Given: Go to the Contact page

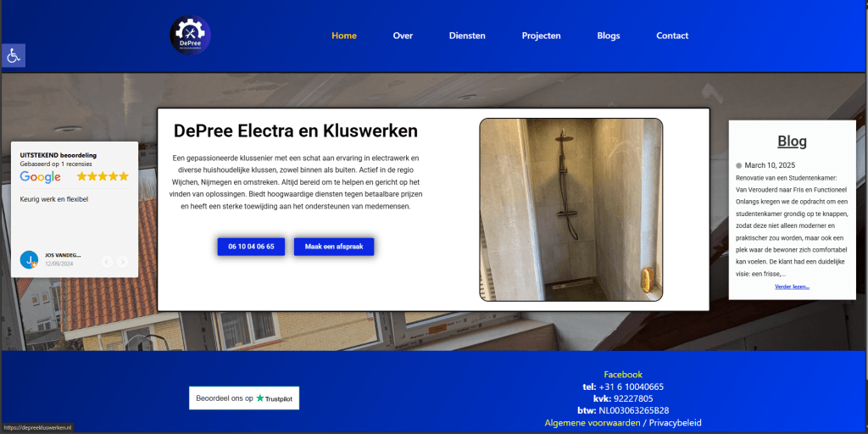Looking at the screenshot, I should [672, 36].
